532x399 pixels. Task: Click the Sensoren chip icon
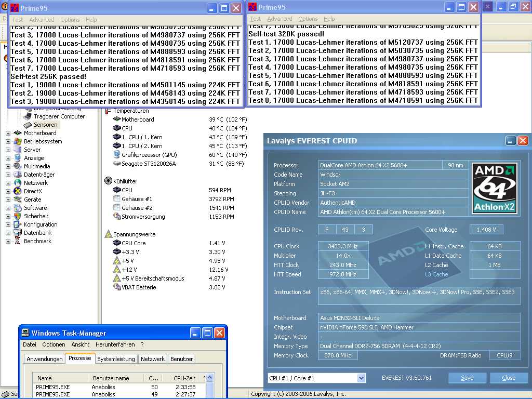28,125
